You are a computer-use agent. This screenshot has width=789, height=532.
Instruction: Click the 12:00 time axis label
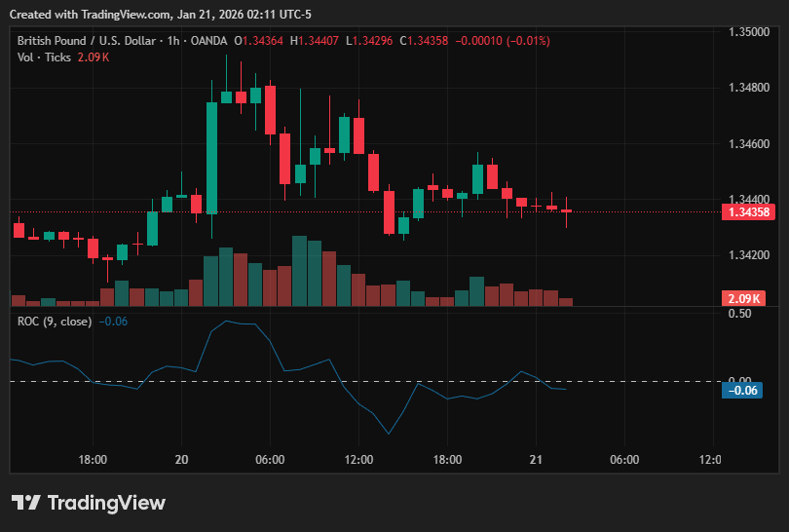(x=358, y=460)
